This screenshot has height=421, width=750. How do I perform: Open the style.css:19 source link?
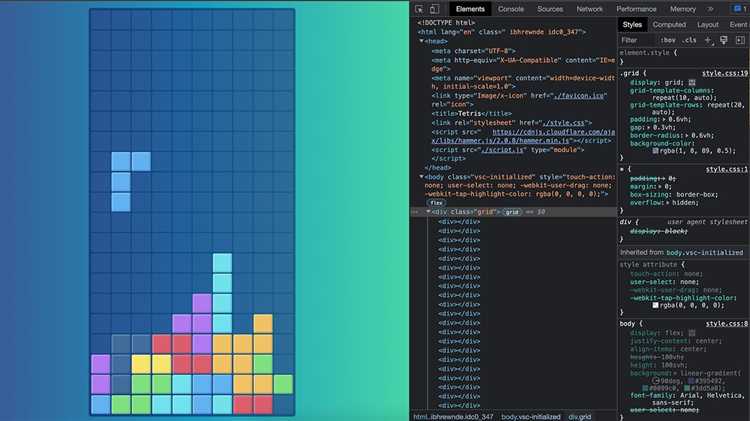725,73
